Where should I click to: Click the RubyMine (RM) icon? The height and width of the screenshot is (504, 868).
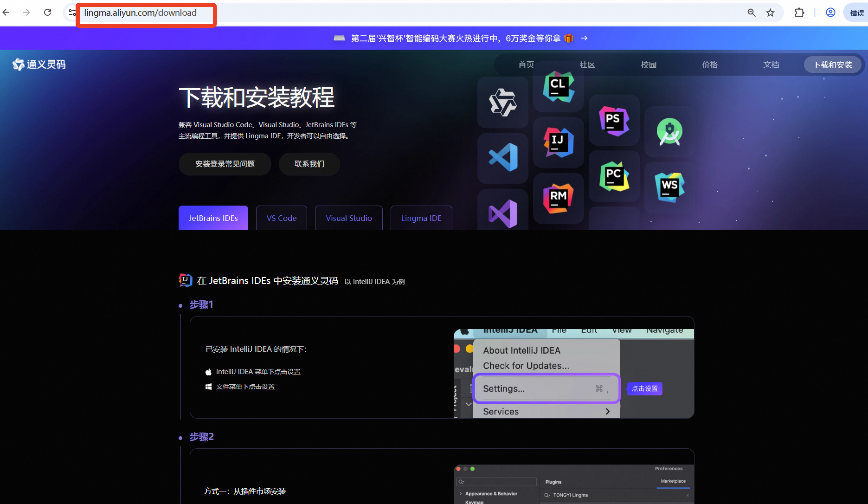click(559, 198)
